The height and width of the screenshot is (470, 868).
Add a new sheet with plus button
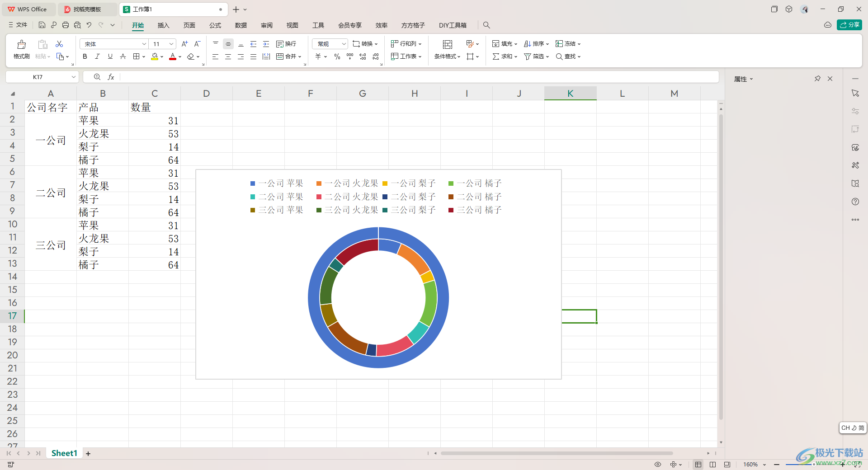coord(88,453)
